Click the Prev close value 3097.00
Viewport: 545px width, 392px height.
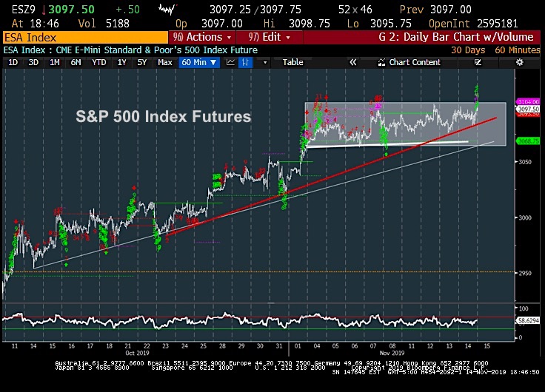click(450, 10)
